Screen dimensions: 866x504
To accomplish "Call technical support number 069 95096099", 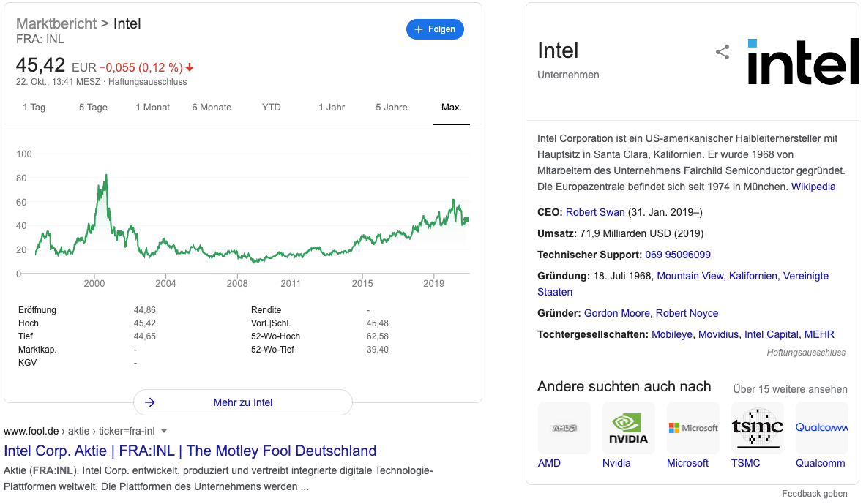I will click(678, 255).
